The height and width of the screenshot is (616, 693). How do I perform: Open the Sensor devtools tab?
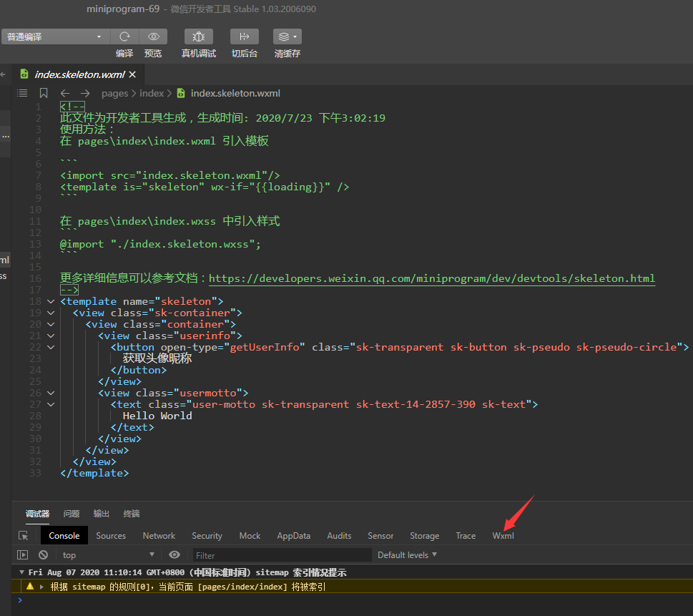[x=380, y=536]
